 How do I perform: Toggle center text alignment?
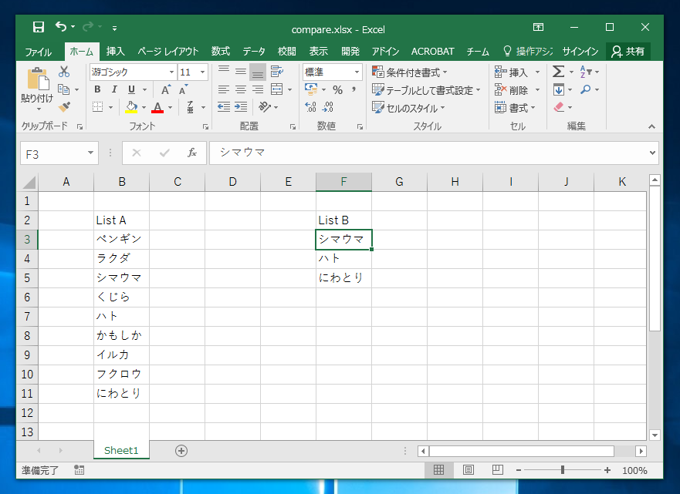point(241,89)
